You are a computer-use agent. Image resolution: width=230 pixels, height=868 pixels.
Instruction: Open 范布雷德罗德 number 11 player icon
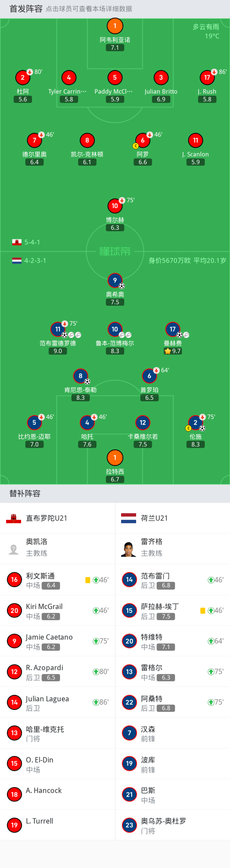point(58,329)
